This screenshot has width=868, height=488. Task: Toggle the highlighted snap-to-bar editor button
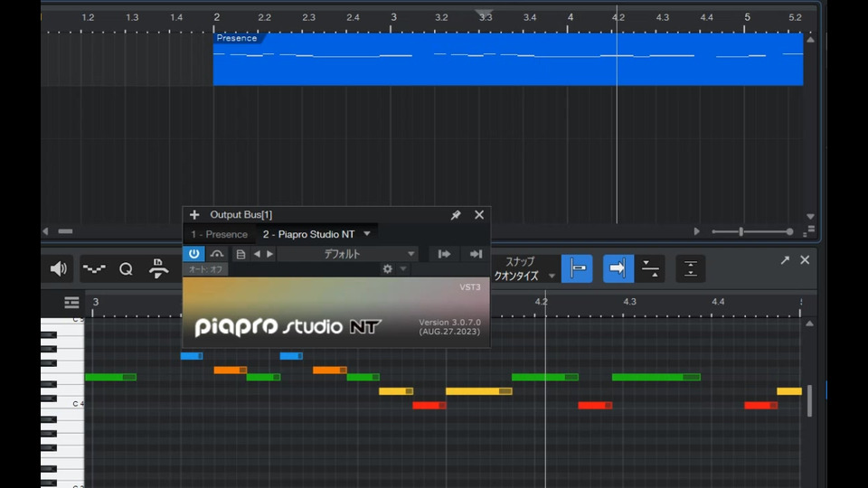coord(577,268)
